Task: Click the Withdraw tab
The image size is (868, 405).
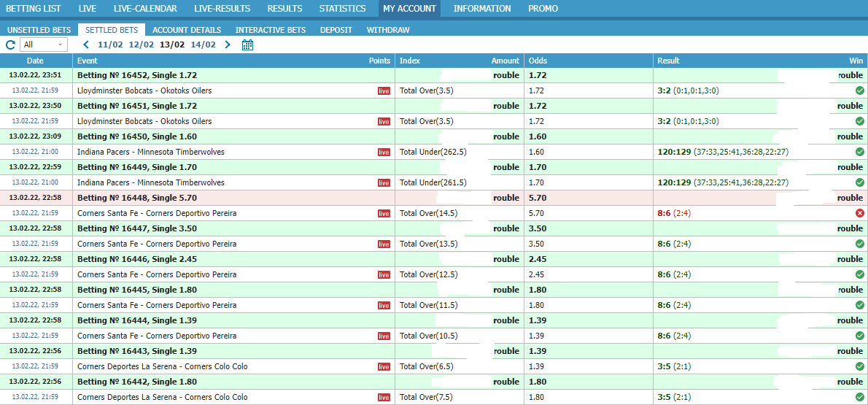Action: tap(388, 30)
